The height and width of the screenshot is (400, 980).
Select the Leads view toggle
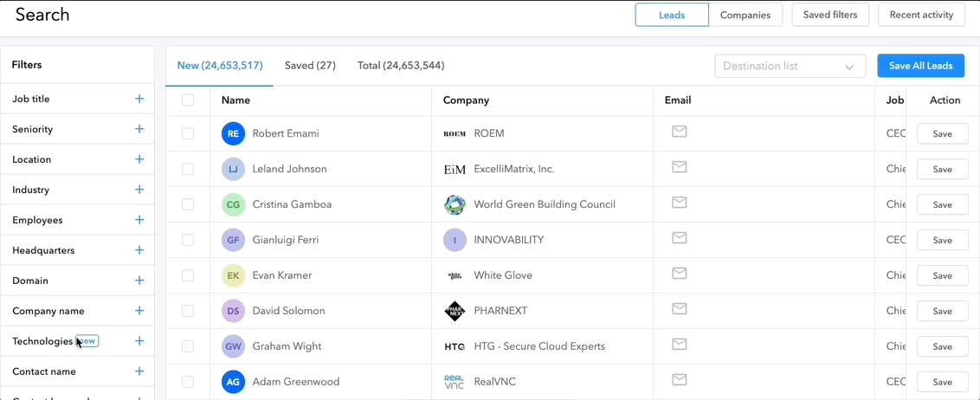672,15
